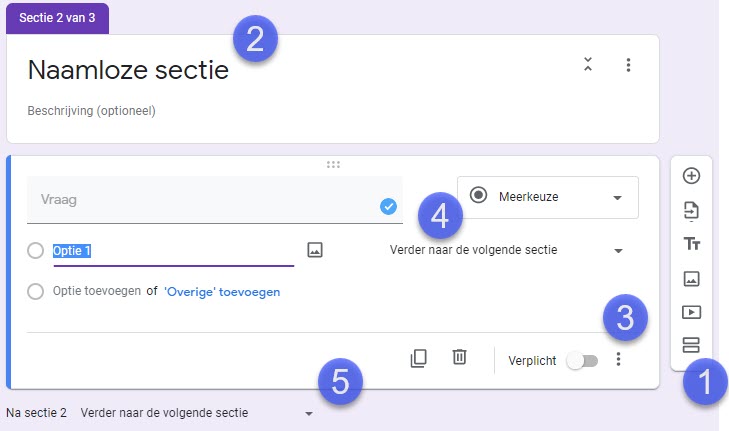Click the import questions icon
Viewport: 729px width, 431px height.
pos(691,211)
